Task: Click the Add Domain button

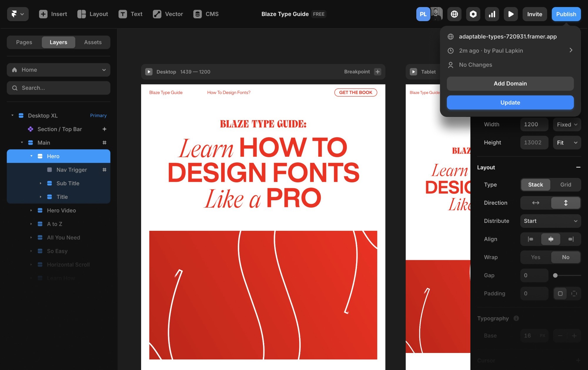Action: [510, 84]
